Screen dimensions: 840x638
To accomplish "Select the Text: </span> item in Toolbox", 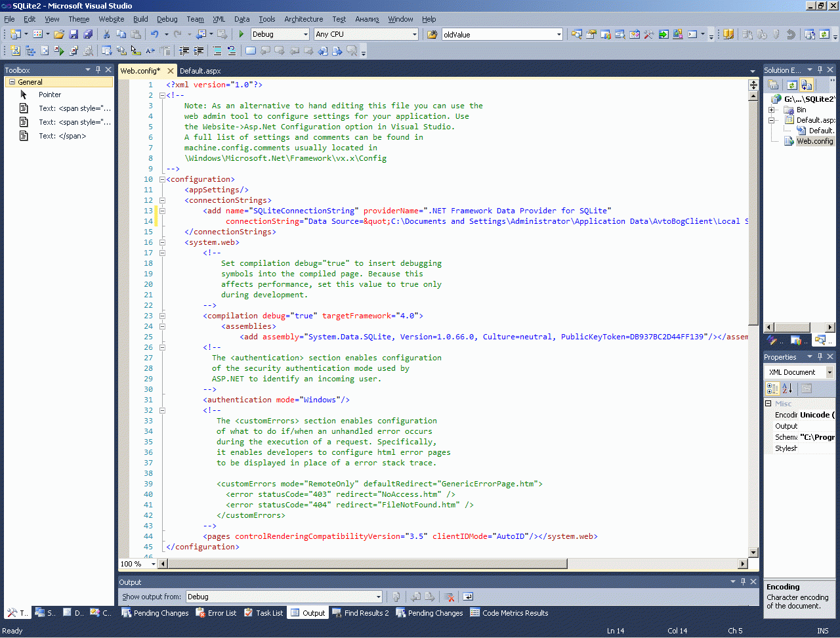I will pyautogui.click(x=59, y=136).
